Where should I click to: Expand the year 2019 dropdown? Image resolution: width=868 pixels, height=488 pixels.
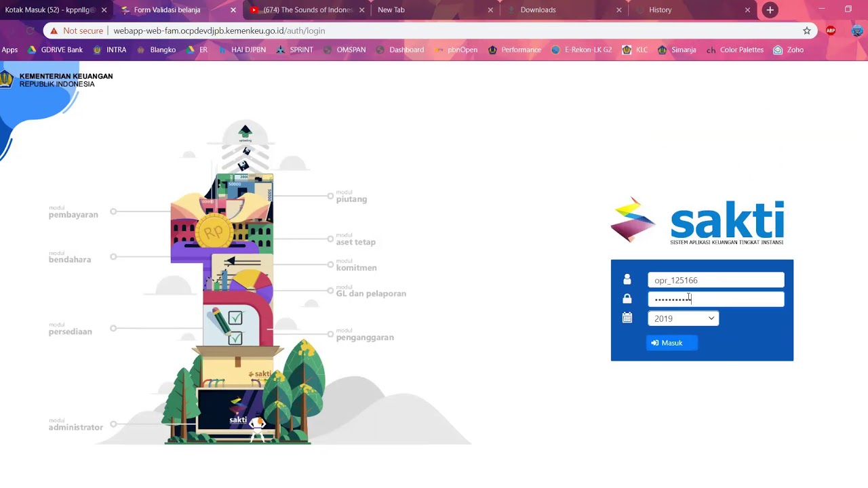pos(684,319)
